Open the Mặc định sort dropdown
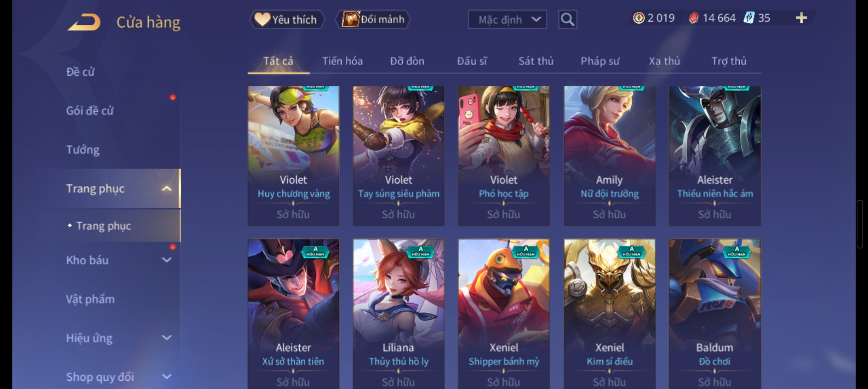868x389 pixels. point(507,19)
